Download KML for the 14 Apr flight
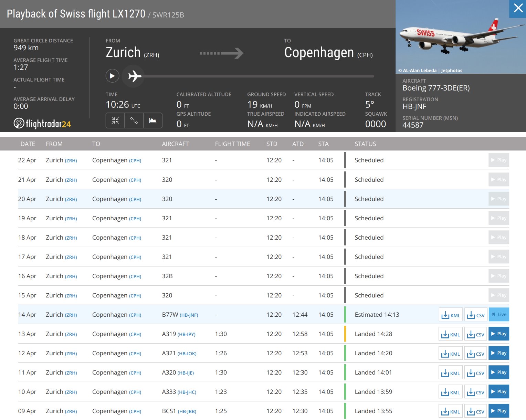526x420 pixels. click(x=450, y=315)
